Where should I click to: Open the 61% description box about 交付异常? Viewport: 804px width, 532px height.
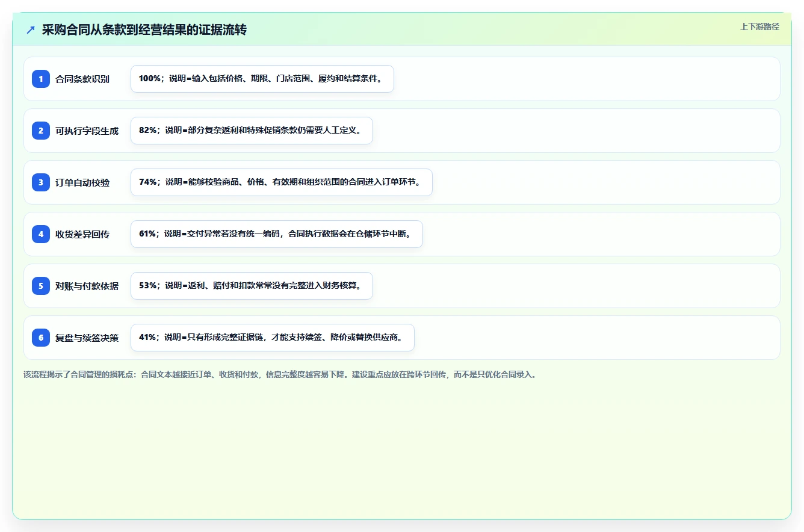pyautogui.click(x=277, y=234)
